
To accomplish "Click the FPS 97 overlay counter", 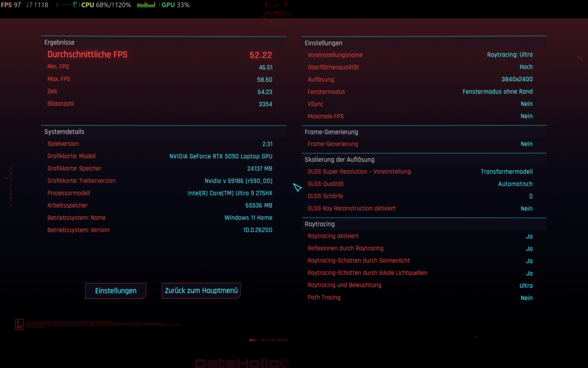I will (x=11, y=5).
